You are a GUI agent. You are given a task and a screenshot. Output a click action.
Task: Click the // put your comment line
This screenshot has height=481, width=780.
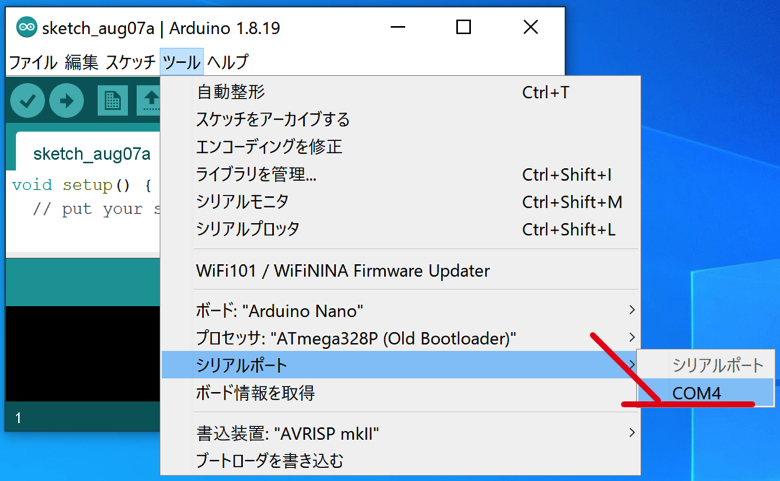tap(97, 209)
